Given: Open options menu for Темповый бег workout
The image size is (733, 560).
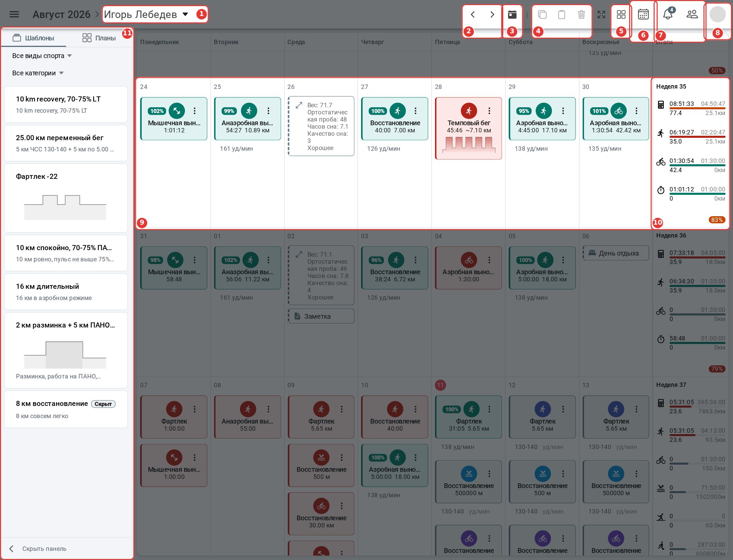Looking at the screenshot, I should [x=489, y=111].
